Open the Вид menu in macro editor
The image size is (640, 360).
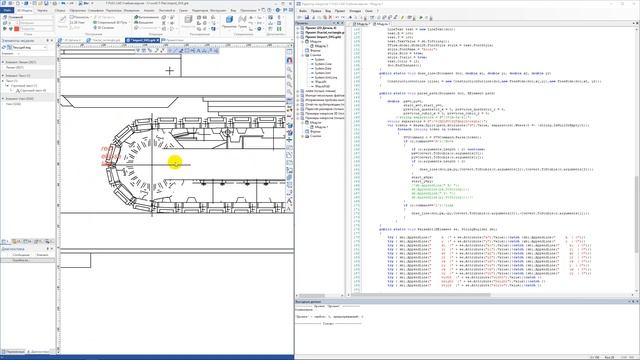pyautogui.click(x=328, y=11)
